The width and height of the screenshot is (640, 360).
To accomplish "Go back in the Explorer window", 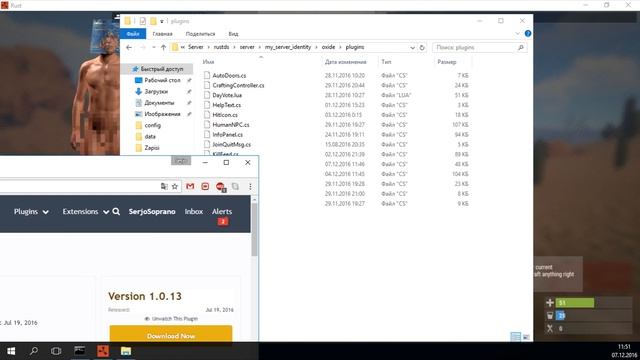I will click(129, 47).
